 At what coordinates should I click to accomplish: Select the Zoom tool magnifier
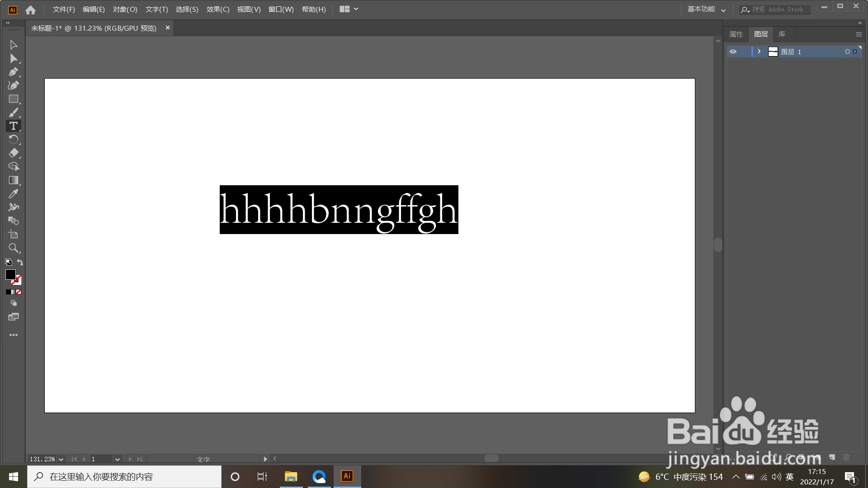click(14, 248)
